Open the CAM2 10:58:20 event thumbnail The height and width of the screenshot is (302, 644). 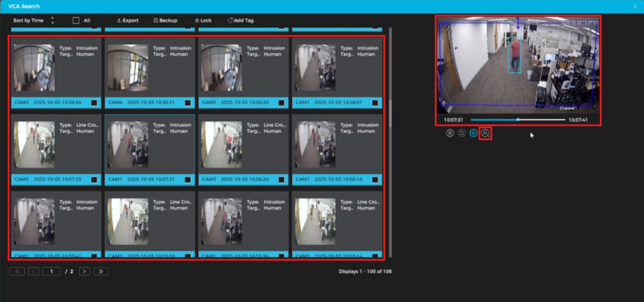(x=222, y=68)
